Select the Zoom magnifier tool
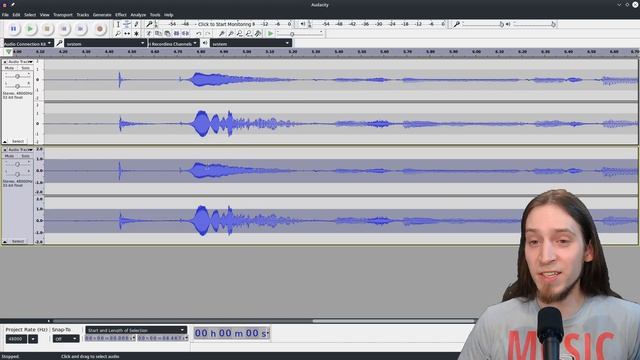 [x=118, y=33]
